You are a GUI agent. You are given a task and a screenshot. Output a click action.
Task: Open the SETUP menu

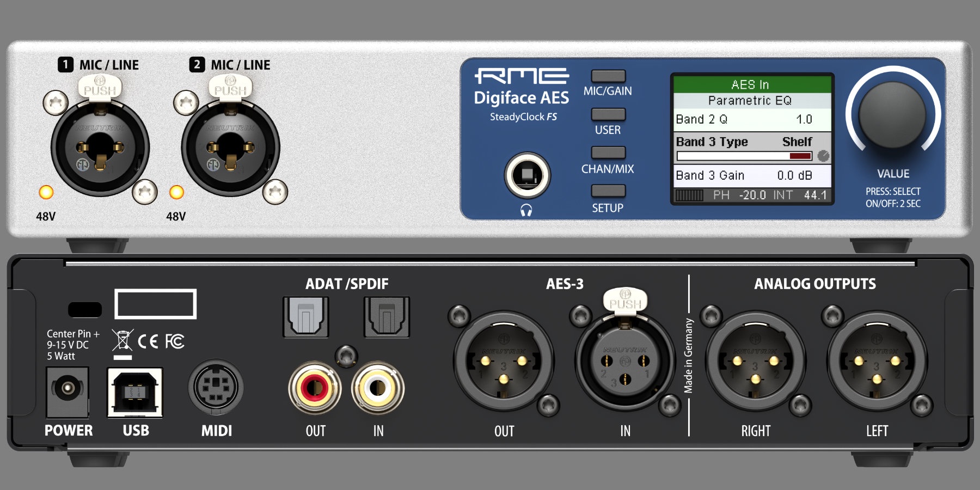608,192
